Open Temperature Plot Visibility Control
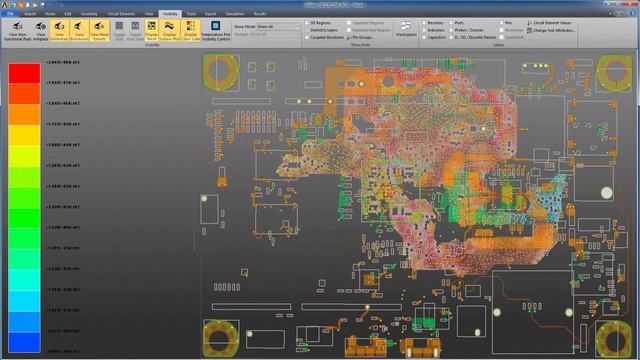The image size is (640, 360). coord(216,31)
